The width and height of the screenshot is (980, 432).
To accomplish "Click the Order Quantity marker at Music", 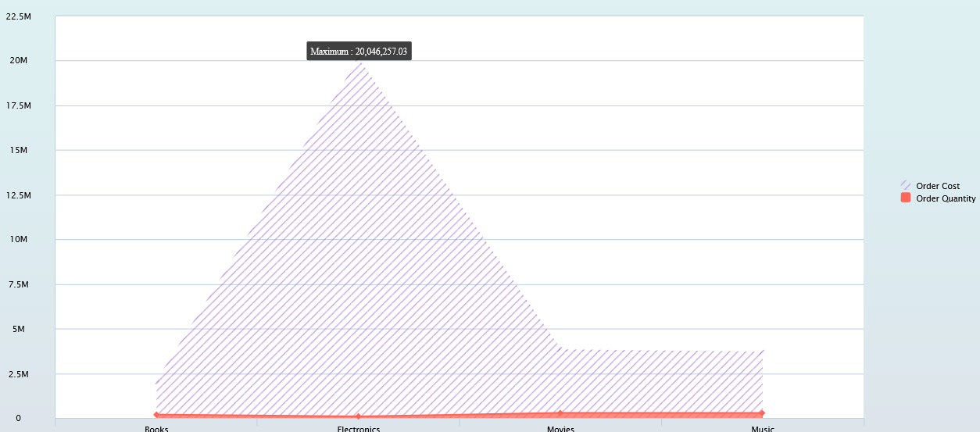I will click(762, 413).
